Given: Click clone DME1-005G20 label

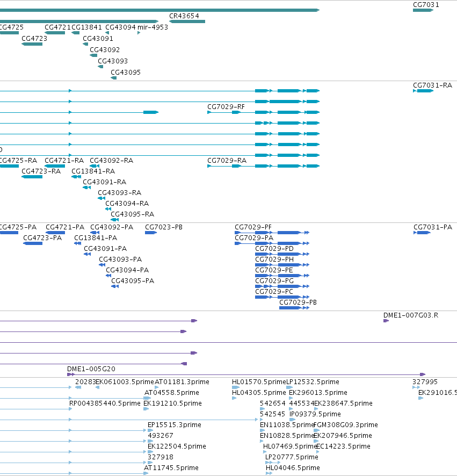Looking at the screenshot, I should [x=91, y=369].
